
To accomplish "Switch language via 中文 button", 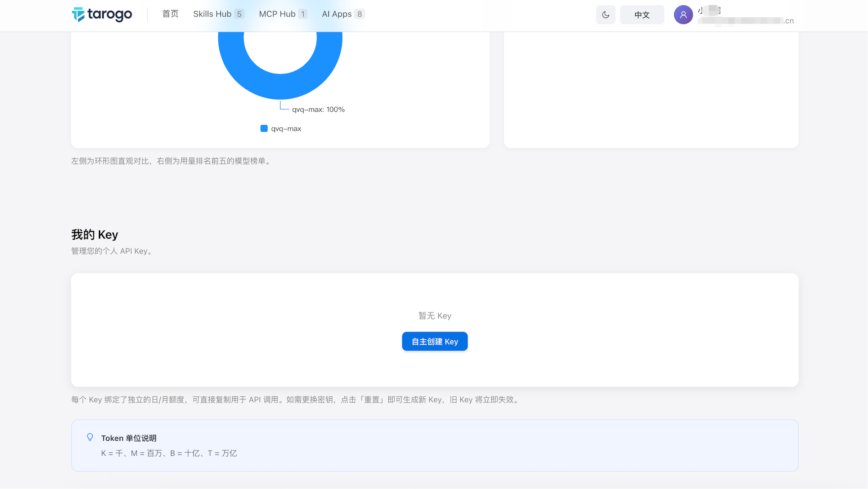I will [642, 15].
